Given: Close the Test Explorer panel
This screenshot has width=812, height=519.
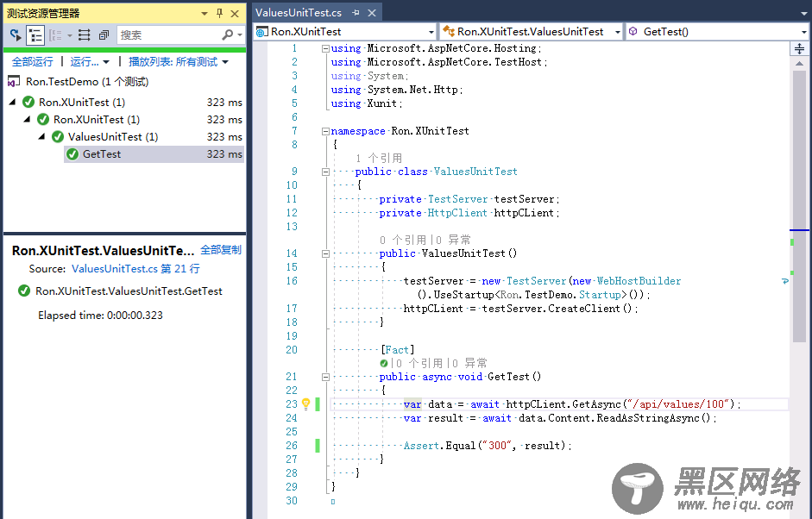Looking at the screenshot, I should pyautogui.click(x=235, y=14).
